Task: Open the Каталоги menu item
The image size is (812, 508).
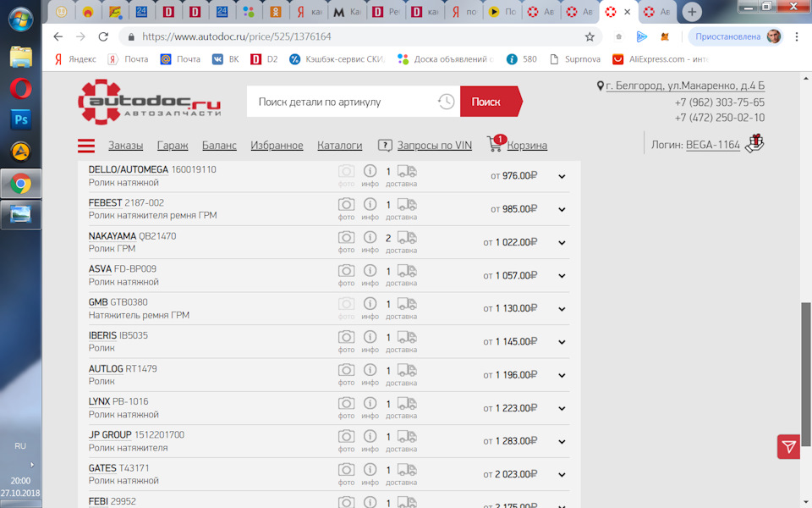Action: [339, 146]
